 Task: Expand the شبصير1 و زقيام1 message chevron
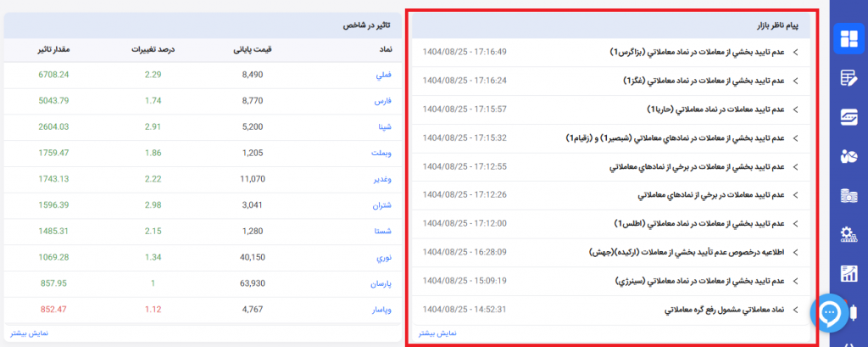[796, 138]
